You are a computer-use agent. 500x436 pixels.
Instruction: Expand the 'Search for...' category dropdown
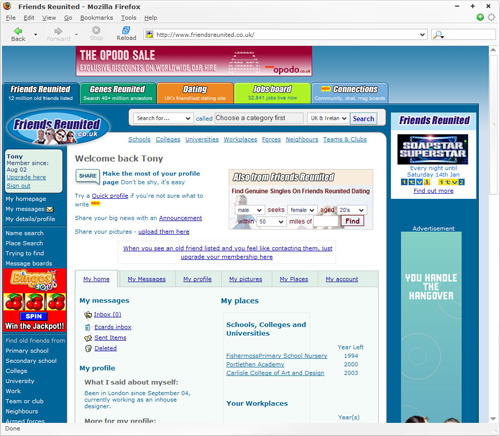point(163,118)
